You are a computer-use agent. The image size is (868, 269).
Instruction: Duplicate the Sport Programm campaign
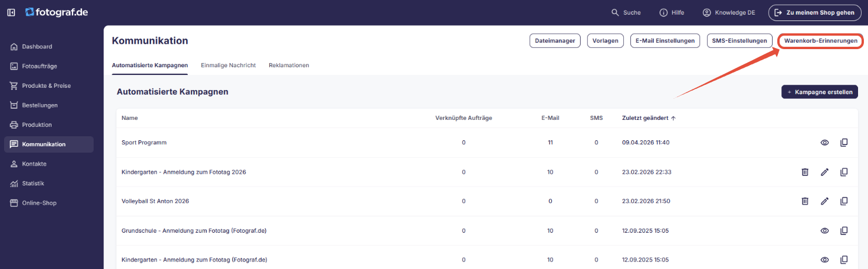pos(844,143)
